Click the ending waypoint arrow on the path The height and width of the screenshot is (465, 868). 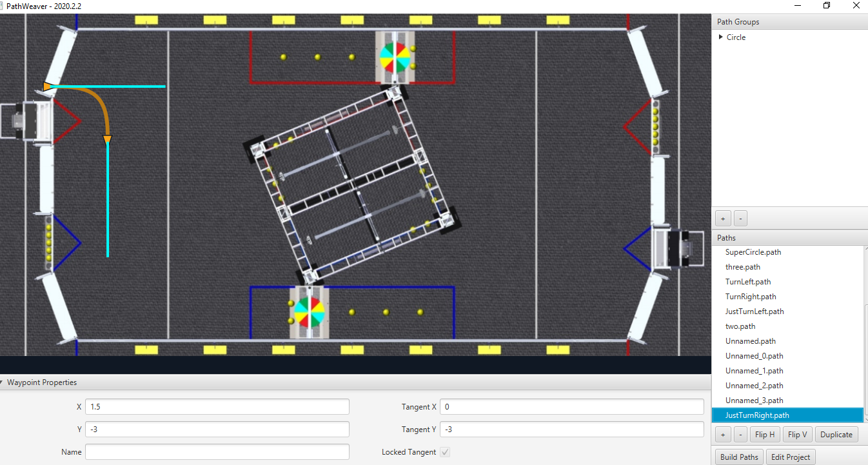coord(108,139)
